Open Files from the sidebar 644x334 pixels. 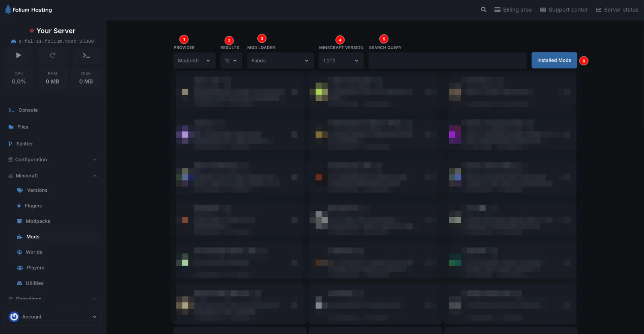coord(23,127)
